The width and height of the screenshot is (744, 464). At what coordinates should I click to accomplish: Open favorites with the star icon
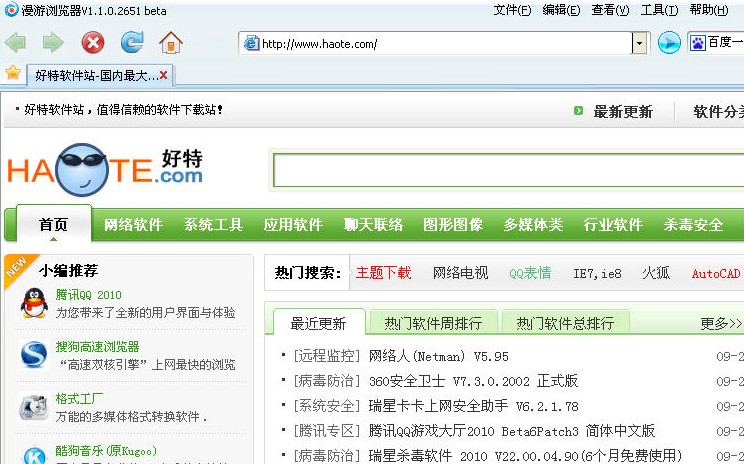(13, 73)
